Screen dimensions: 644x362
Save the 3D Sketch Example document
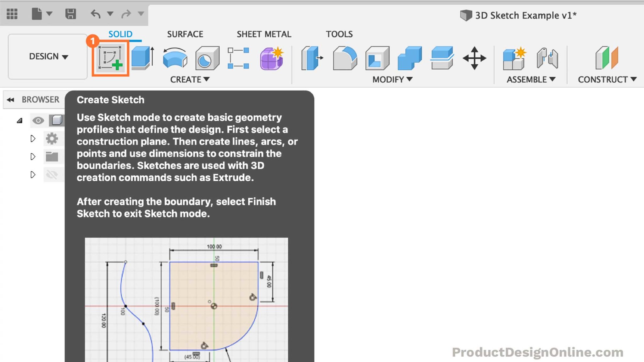click(71, 14)
